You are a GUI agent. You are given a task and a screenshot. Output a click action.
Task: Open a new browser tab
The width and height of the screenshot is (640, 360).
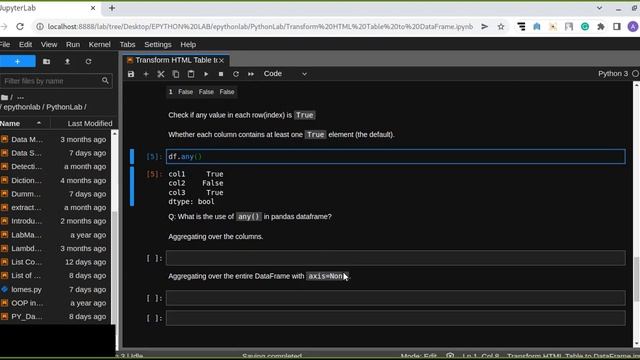pos(112,8)
